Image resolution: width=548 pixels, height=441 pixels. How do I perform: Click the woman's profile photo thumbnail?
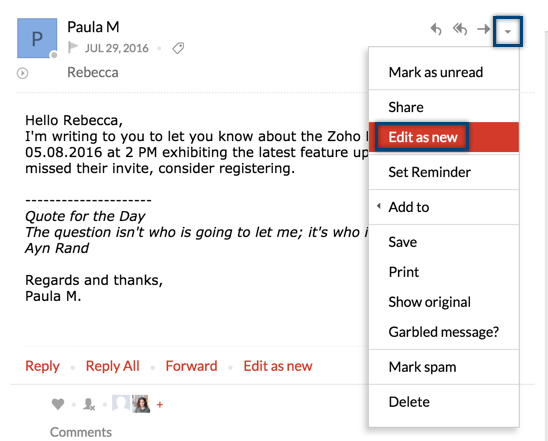click(141, 404)
